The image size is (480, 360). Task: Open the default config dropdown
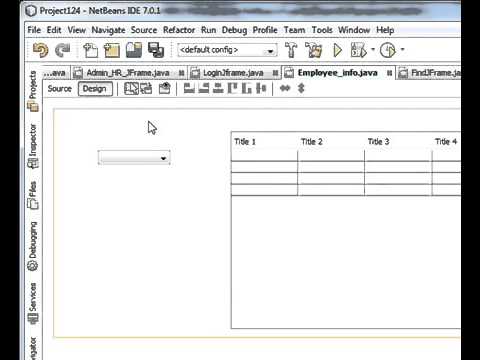227,50
